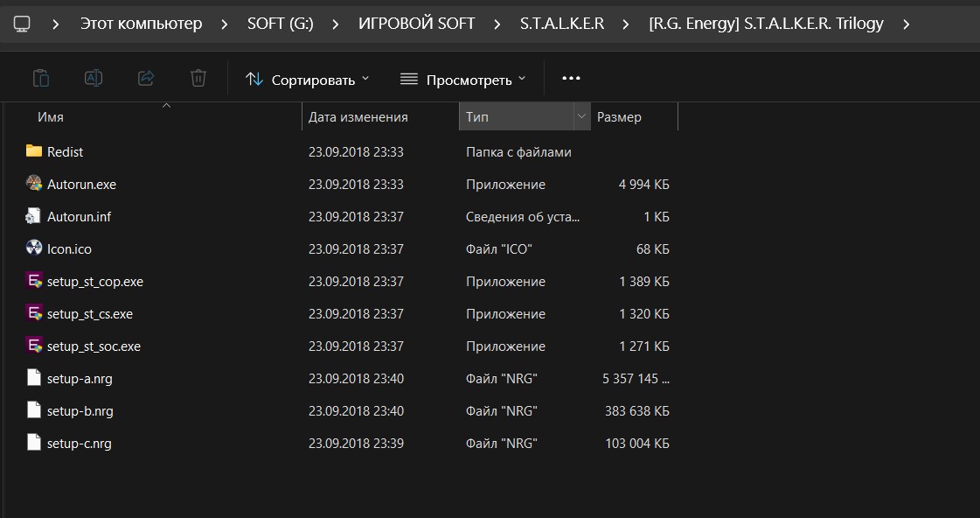Viewport: 980px width, 518px height.
Task: Select the setup_st_soc.exe installer icon
Action: point(34,346)
